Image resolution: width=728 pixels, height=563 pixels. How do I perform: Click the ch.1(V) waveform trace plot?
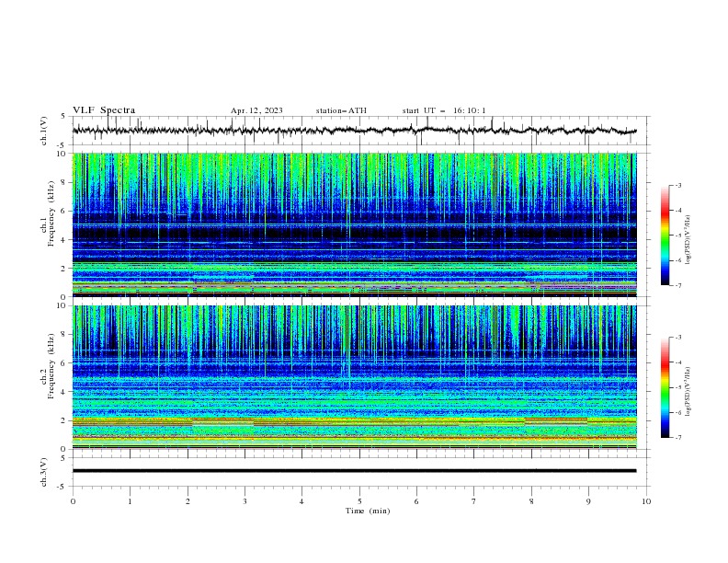pos(354,131)
